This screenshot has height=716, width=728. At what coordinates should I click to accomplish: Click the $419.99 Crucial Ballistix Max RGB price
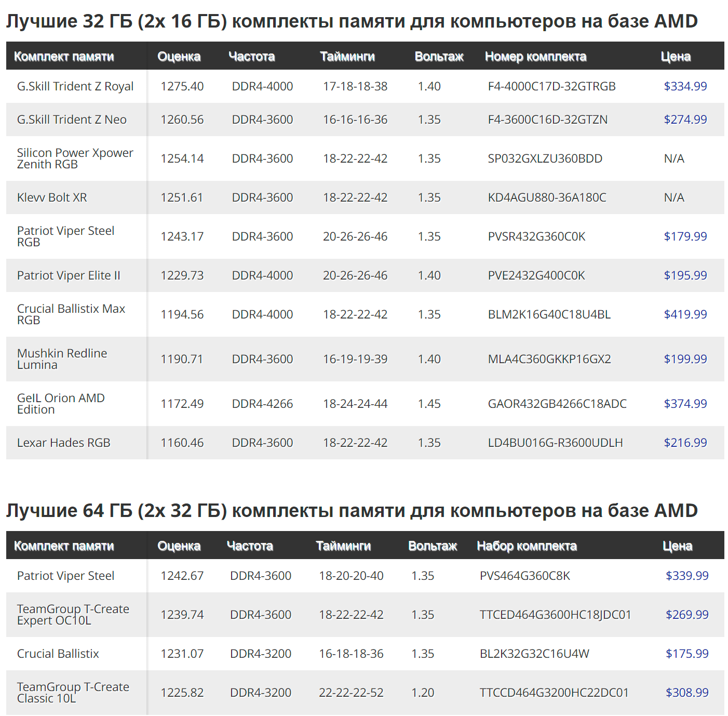pyautogui.click(x=685, y=314)
